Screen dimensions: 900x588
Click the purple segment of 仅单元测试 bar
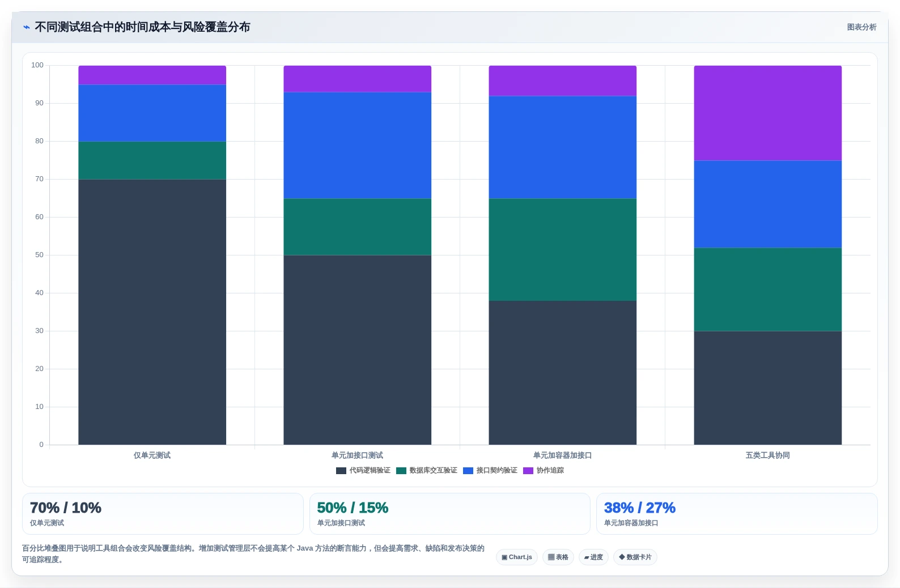(152, 75)
